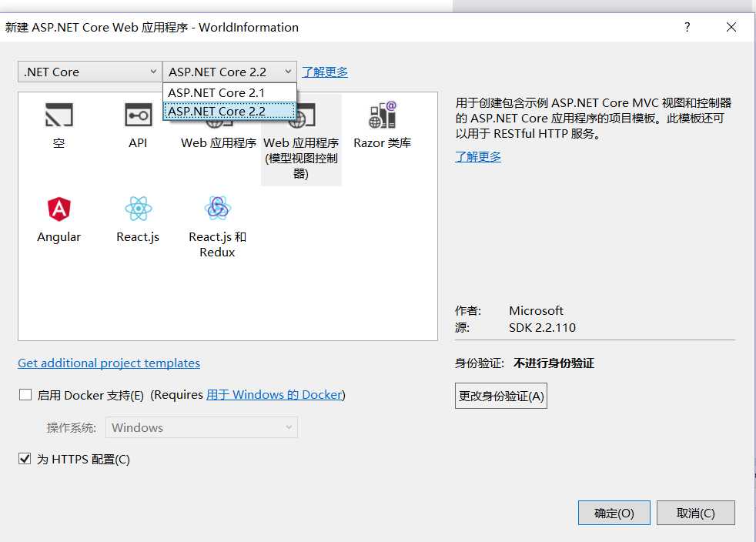Click the 'Microsoft' author value
Screen dimensions: 756x542
(x=536, y=310)
